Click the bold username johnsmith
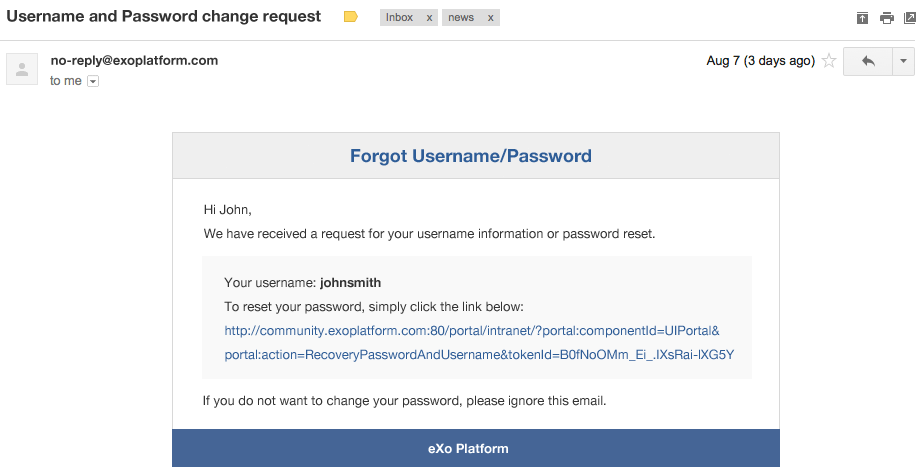The image size is (919, 473). (x=350, y=283)
